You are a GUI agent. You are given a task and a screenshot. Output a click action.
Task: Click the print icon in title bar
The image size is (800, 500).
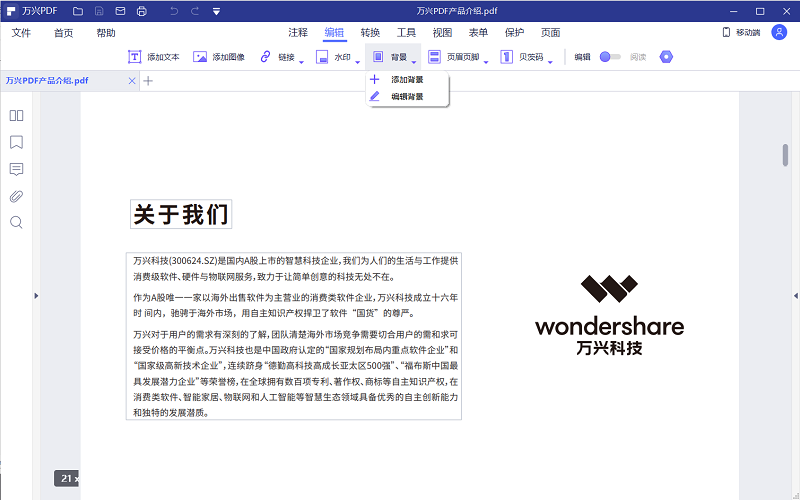pos(141,11)
